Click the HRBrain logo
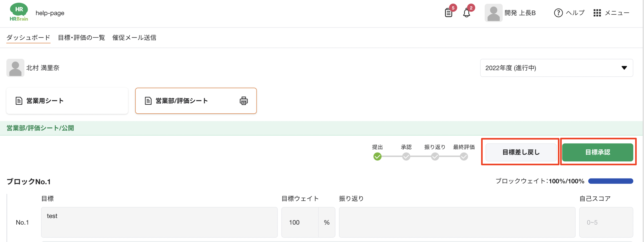This screenshot has height=242, width=644. 19,12
